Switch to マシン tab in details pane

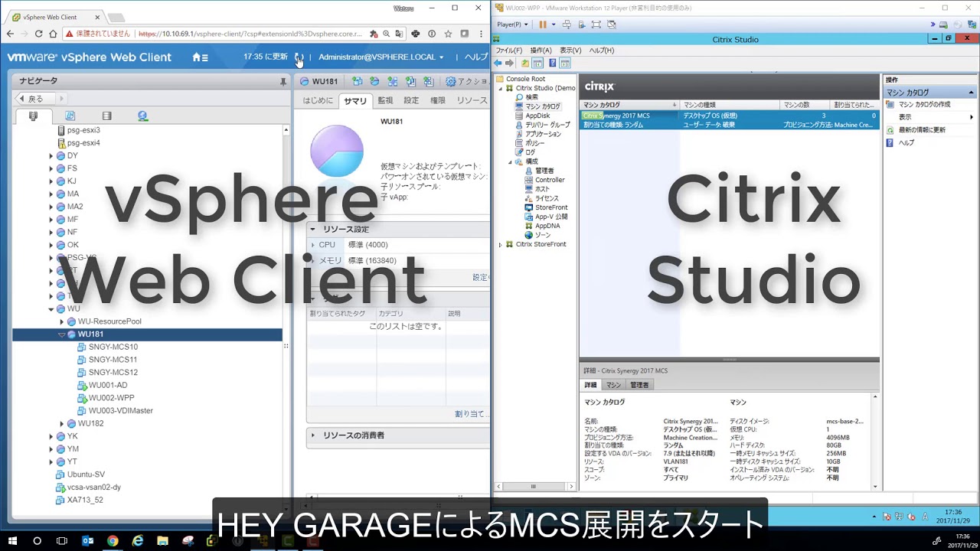613,385
